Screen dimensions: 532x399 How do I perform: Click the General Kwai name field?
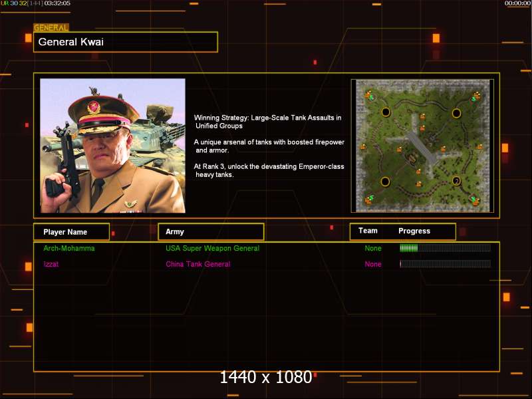[126, 42]
